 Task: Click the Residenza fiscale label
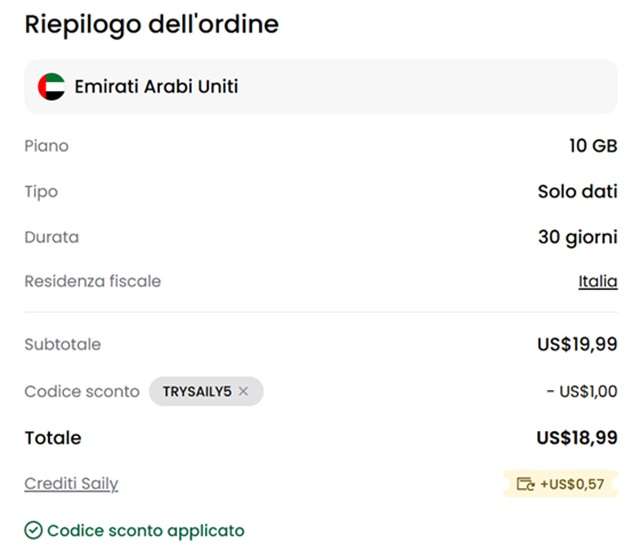tap(92, 282)
